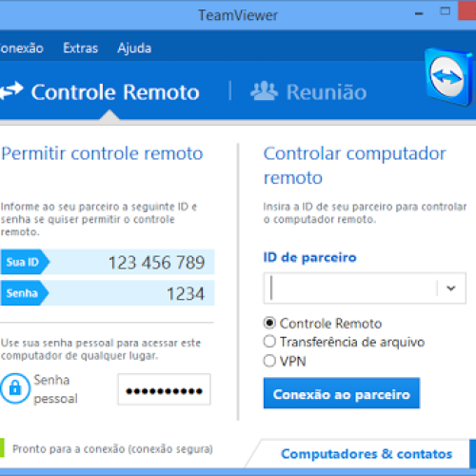Minimize the TeamViewer window
The image size is (476, 476).
419,13
